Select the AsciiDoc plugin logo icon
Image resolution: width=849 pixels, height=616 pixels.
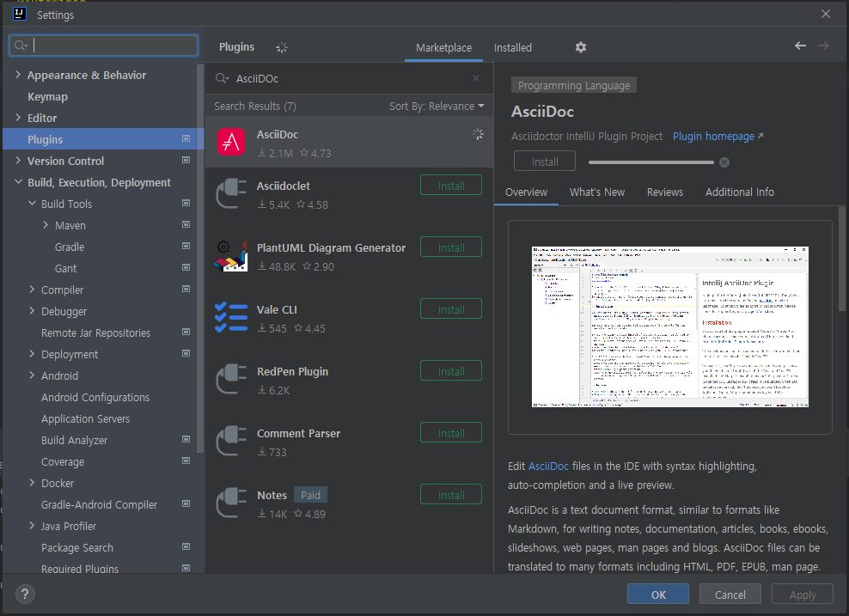pos(231,142)
